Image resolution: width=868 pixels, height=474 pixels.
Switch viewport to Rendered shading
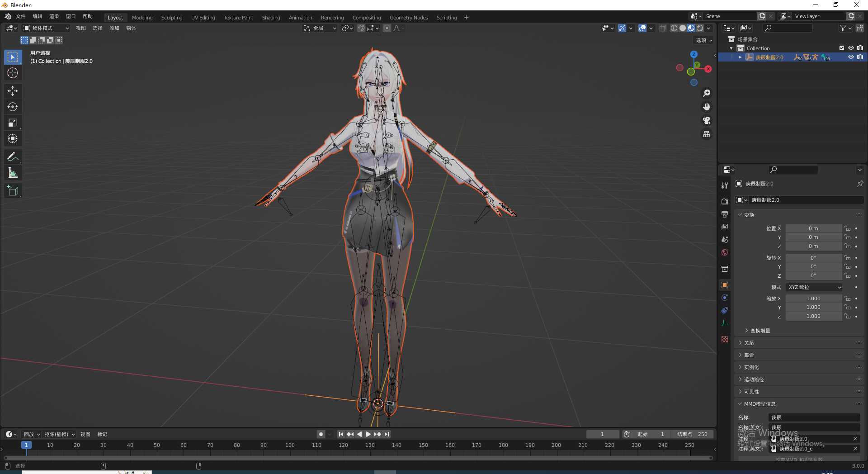click(x=700, y=28)
